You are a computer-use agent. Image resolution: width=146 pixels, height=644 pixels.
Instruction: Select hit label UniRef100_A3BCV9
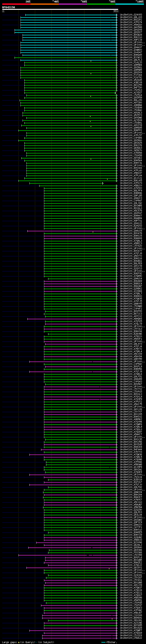click(x=131, y=82)
